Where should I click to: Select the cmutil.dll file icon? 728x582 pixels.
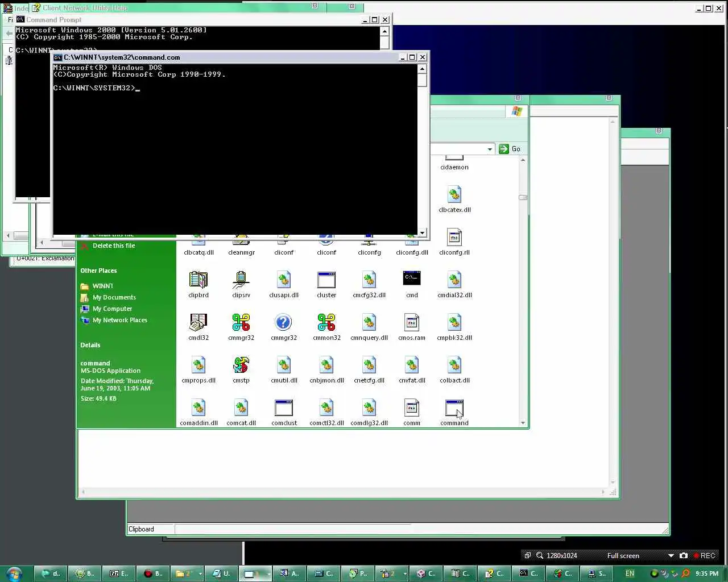coord(284,364)
